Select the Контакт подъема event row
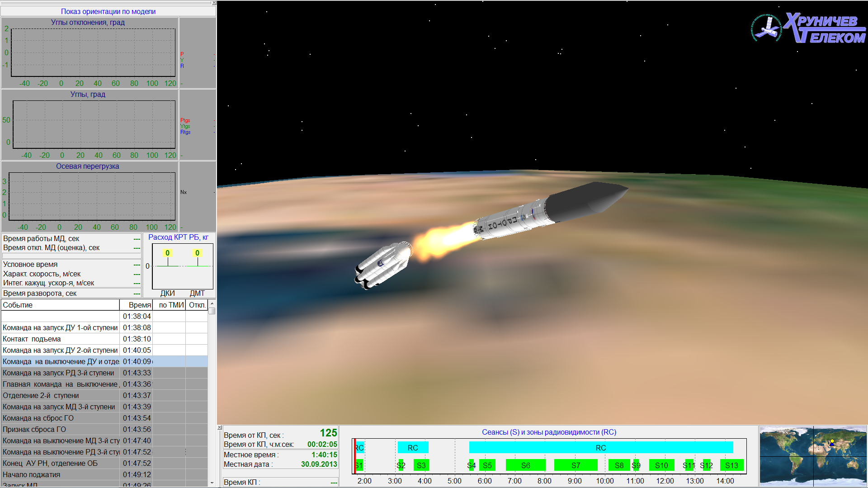Viewport: 868px width, 488px height. pos(60,339)
